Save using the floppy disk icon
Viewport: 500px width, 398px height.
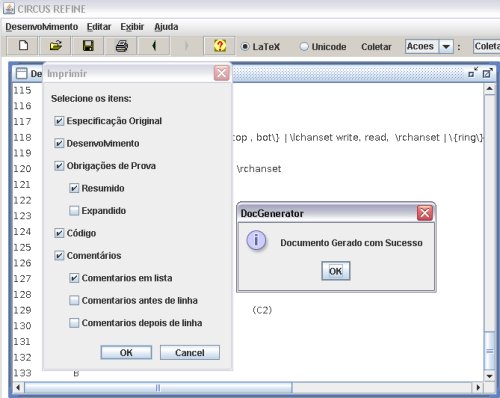click(x=88, y=46)
